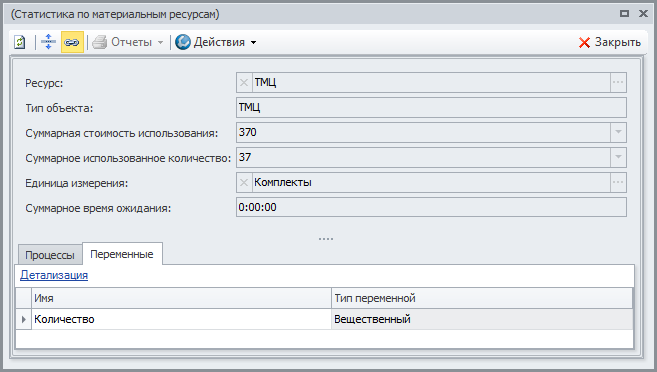Click the Имя column header

181,298
